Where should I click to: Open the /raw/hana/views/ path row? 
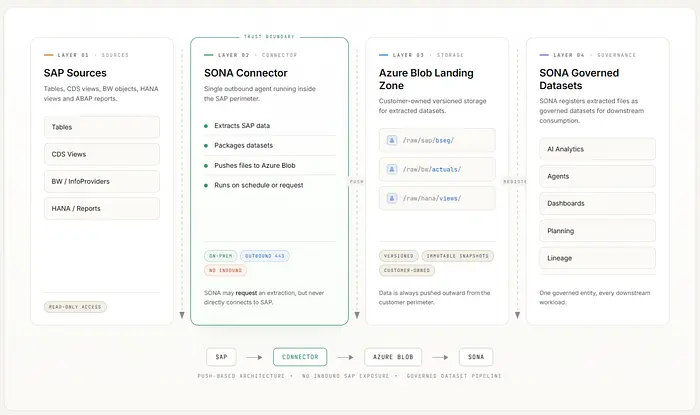[437, 198]
